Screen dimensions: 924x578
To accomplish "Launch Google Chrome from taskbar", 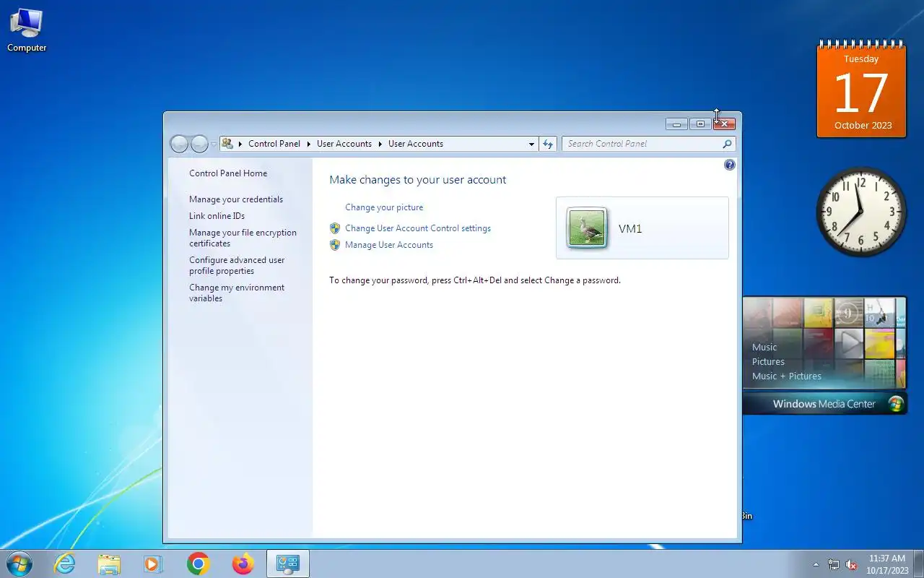I will pyautogui.click(x=198, y=564).
